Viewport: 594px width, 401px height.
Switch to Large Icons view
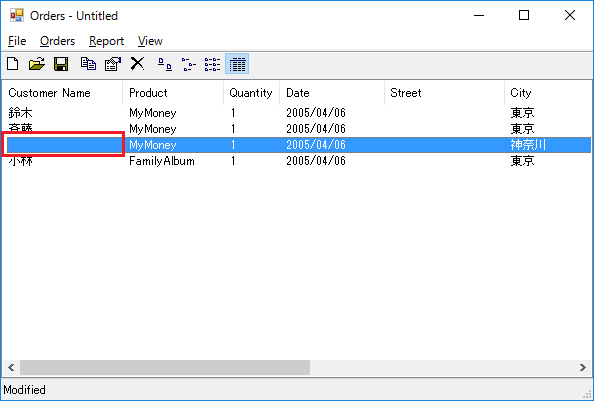[164, 64]
